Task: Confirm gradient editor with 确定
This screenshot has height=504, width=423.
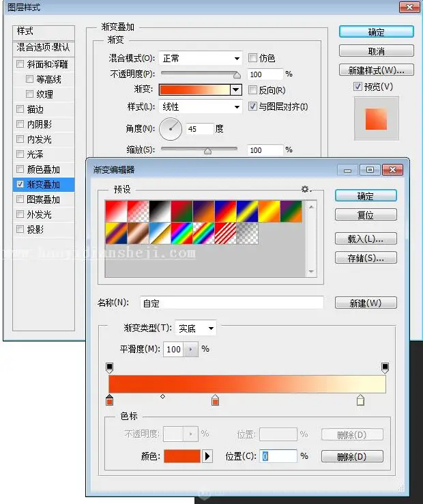Action: point(366,196)
